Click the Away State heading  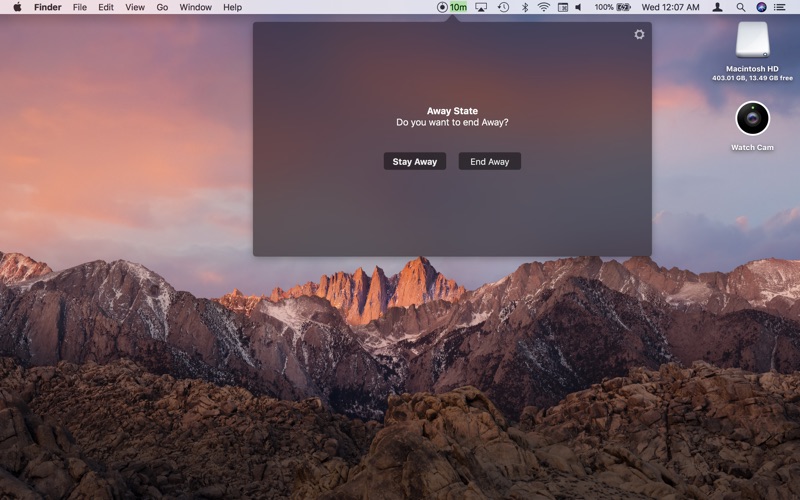point(452,111)
